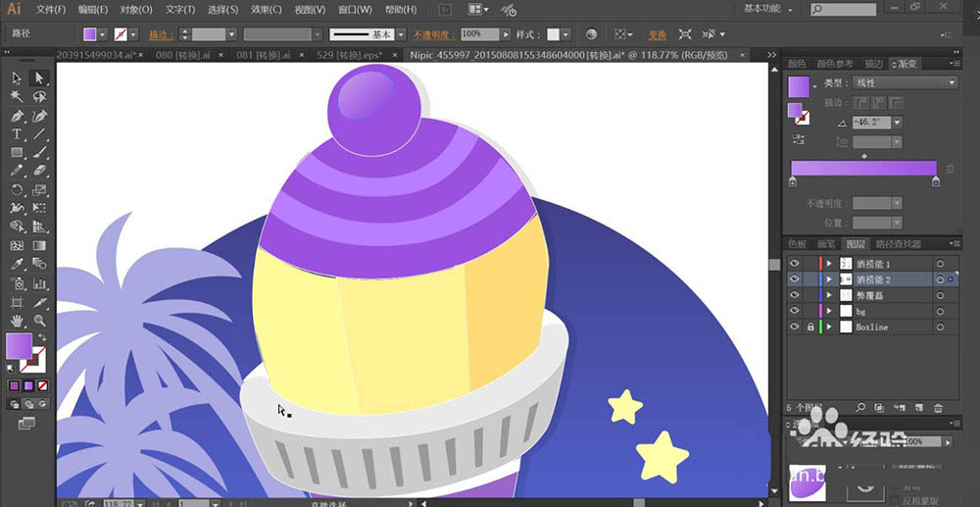Select the Direct Selection tool
The width and height of the screenshot is (980, 507).
pyautogui.click(x=40, y=78)
